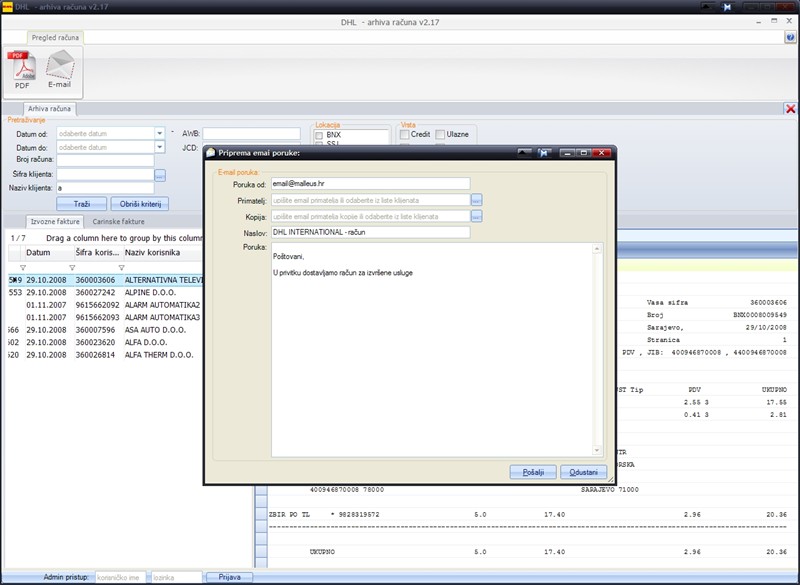Click the Kopija copy-recipient field
Screen dimensions: 800x585
coord(370,216)
